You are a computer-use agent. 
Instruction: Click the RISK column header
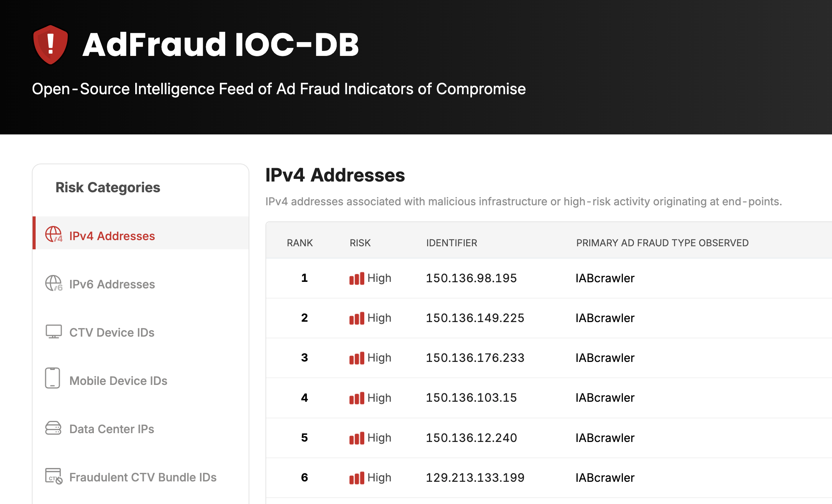[x=360, y=243]
